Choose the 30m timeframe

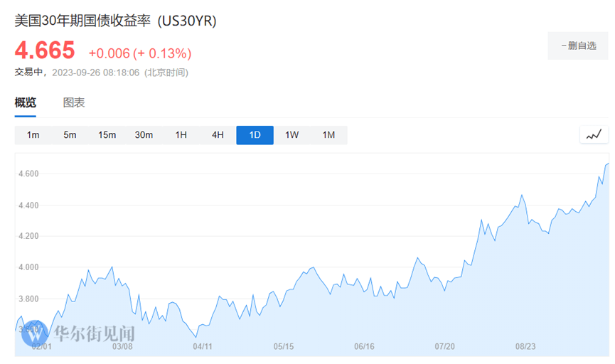pos(144,135)
